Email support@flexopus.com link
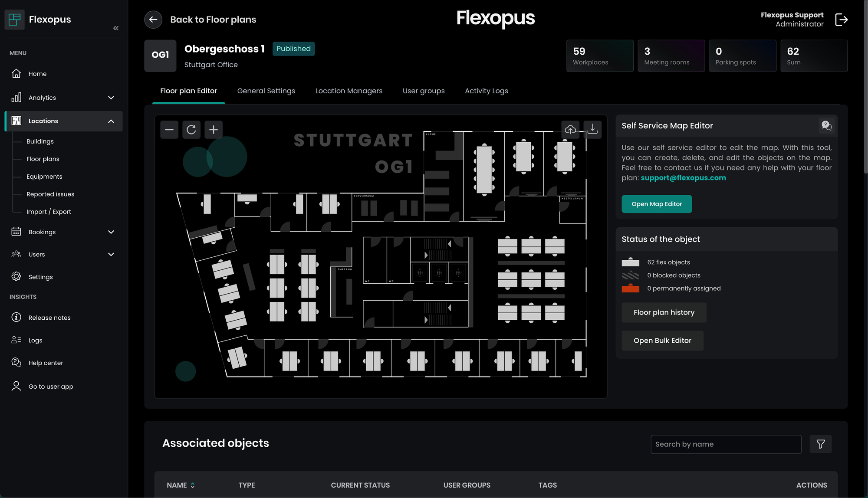The width and height of the screenshot is (868, 498). (683, 178)
